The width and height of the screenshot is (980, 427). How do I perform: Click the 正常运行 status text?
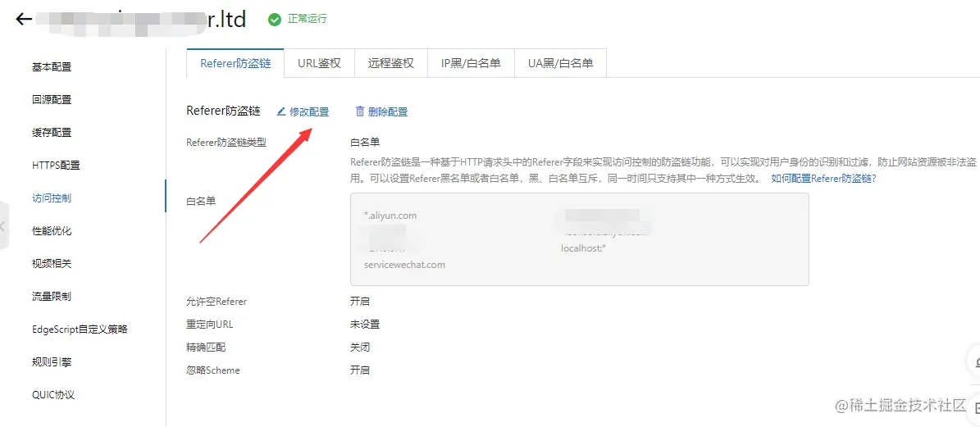tap(307, 20)
